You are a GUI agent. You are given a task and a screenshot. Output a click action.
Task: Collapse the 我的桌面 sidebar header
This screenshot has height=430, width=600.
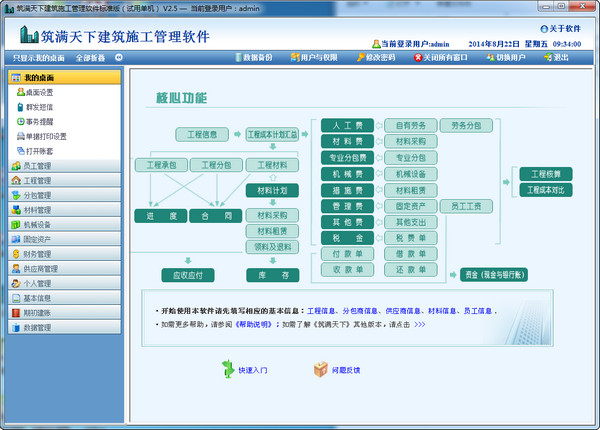point(64,78)
